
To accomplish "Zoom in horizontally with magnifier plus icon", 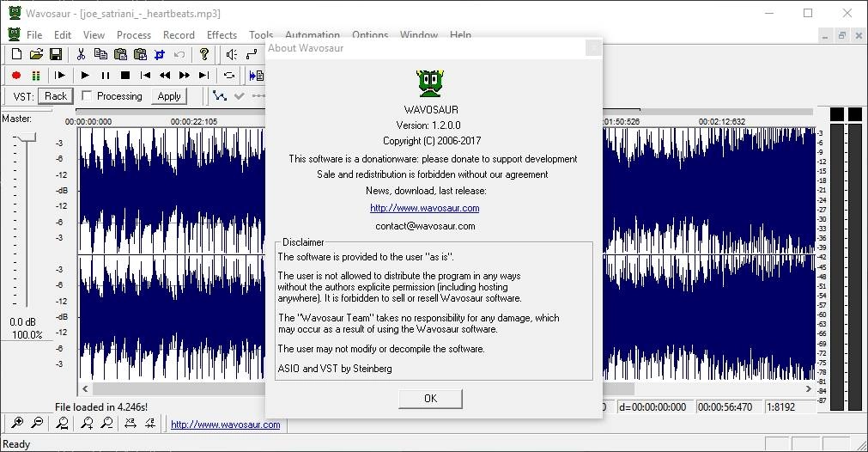I will tap(17, 423).
